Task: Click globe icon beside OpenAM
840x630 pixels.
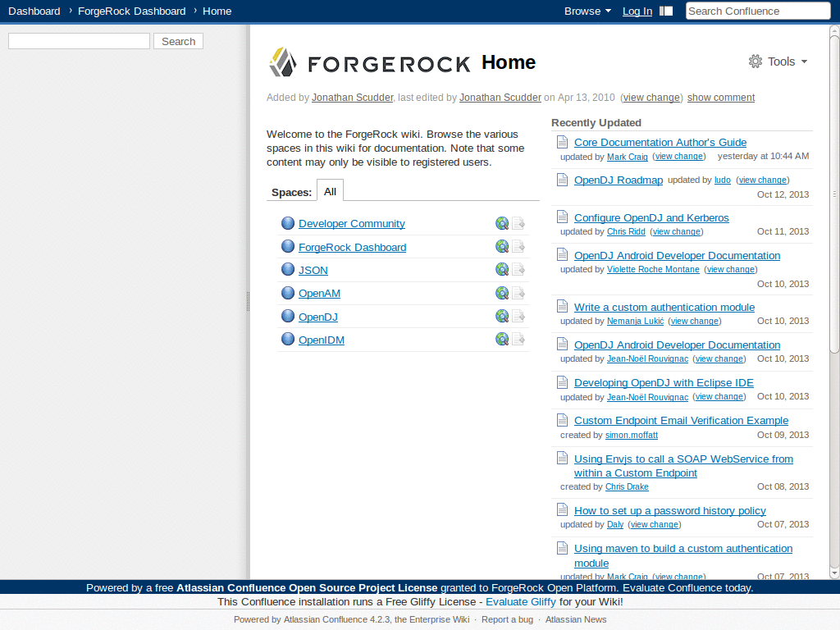Action: pyautogui.click(x=288, y=293)
